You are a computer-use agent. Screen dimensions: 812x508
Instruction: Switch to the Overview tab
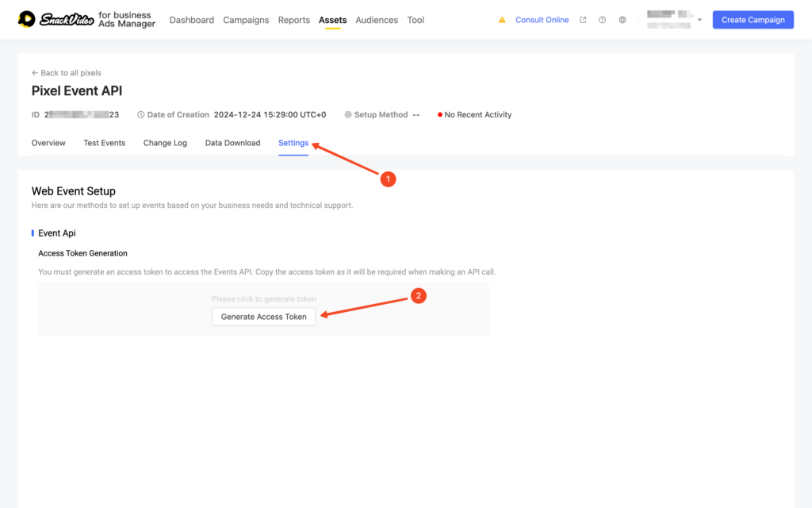tap(48, 143)
